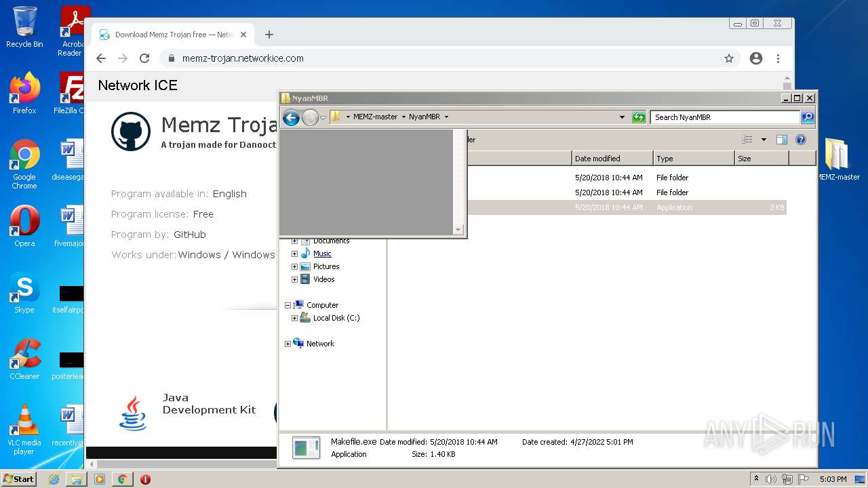The width and height of the screenshot is (868, 488).
Task: Bookmark this page with star icon
Action: pyautogui.click(x=729, y=58)
